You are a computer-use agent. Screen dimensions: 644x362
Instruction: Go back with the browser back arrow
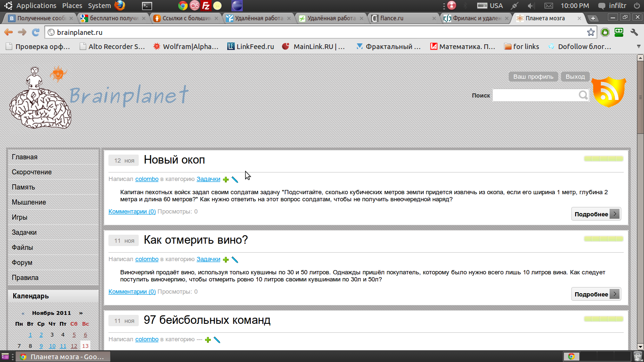8,33
